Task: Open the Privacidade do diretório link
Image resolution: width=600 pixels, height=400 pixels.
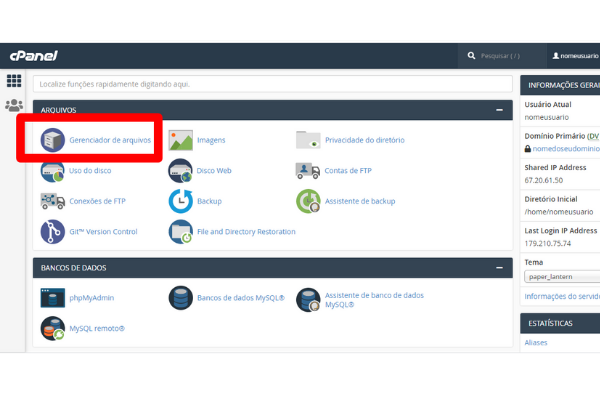Action: 365,140
